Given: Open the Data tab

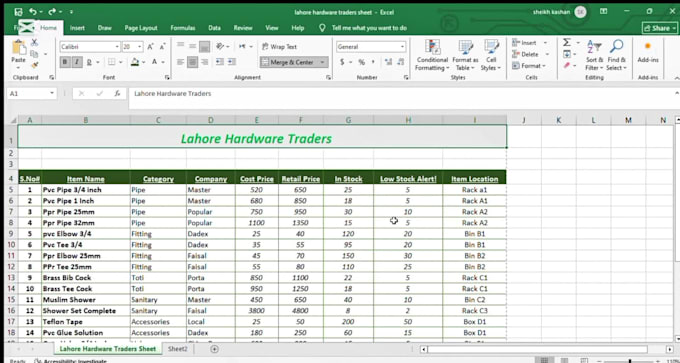Looking at the screenshot, I should click(214, 28).
